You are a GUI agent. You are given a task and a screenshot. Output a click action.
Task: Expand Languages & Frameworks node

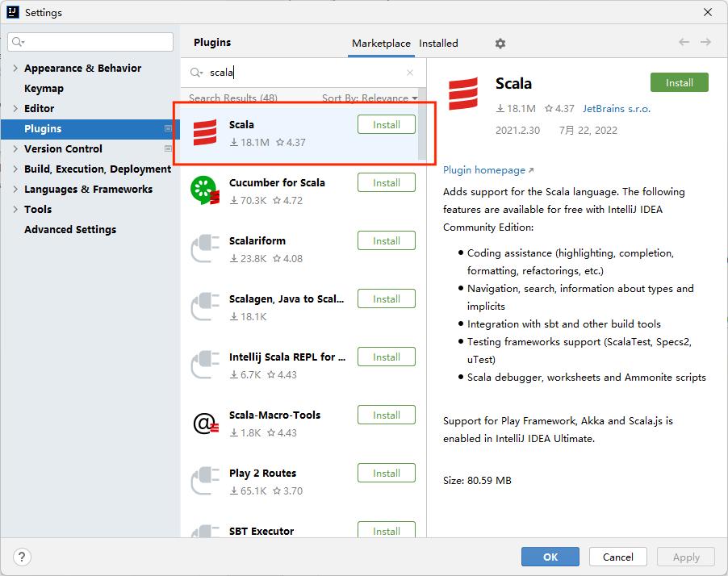coord(15,189)
